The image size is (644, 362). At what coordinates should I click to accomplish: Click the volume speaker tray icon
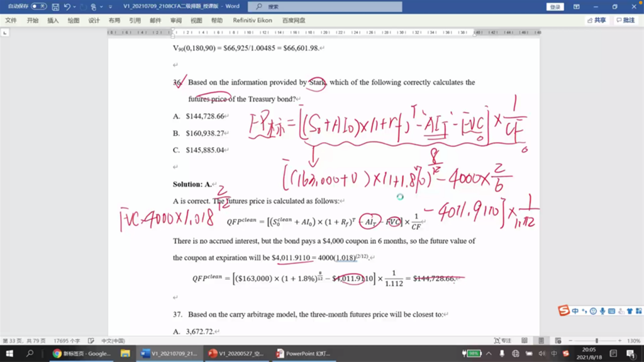pyautogui.click(x=541, y=353)
